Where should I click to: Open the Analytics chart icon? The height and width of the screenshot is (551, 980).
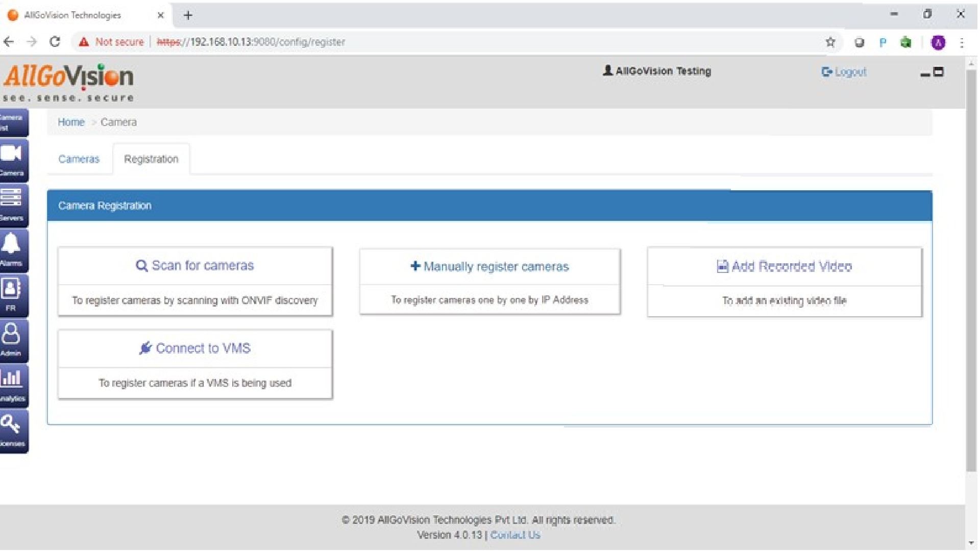[x=13, y=385]
